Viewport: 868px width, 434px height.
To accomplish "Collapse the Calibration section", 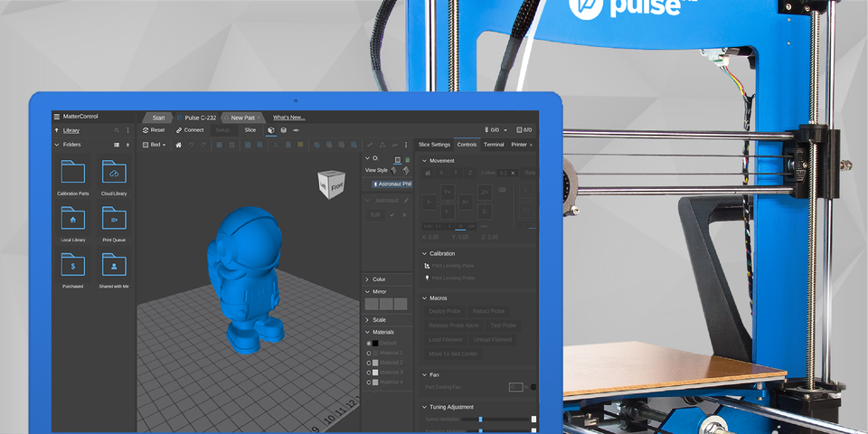I will [x=425, y=253].
